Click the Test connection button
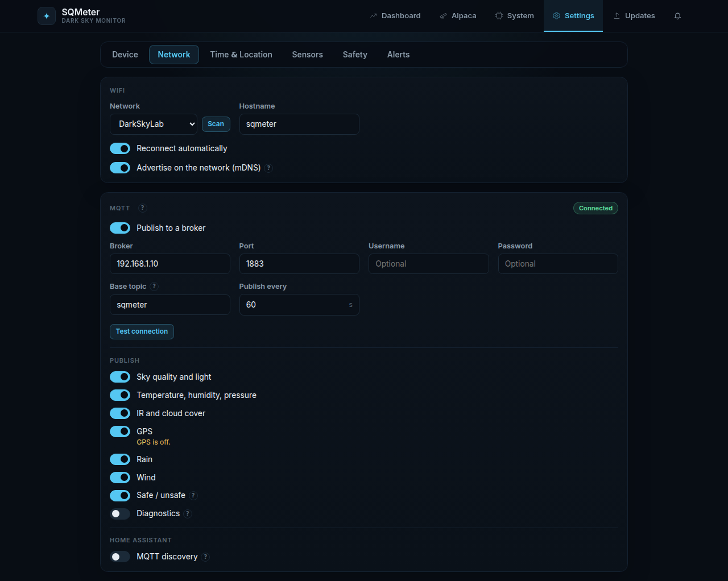The image size is (728, 581). [142, 331]
